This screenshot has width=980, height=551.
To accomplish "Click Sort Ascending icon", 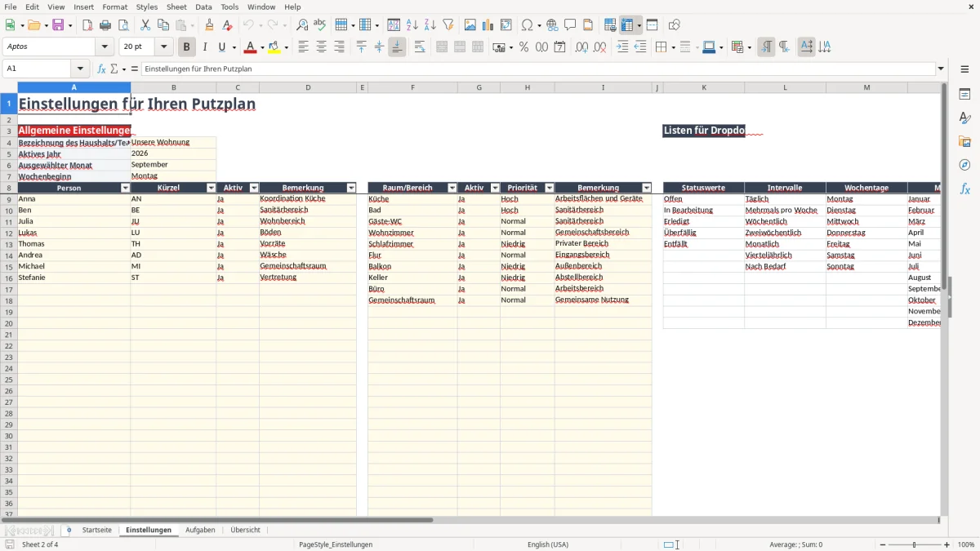I will (x=412, y=25).
